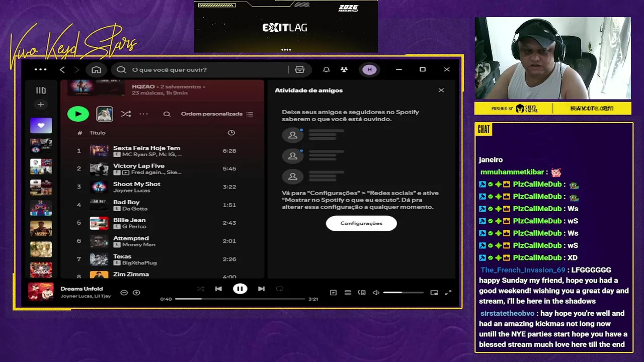Image resolution: width=644 pixels, height=362 pixels.
Task: Toggle friend activity icon in top bar
Action: [344, 69]
